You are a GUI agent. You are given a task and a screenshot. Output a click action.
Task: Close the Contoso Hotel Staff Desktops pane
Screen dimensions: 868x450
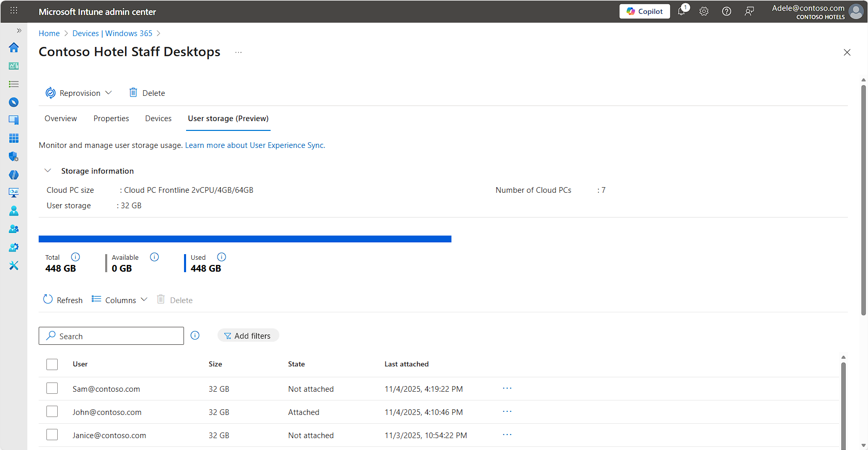(847, 52)
